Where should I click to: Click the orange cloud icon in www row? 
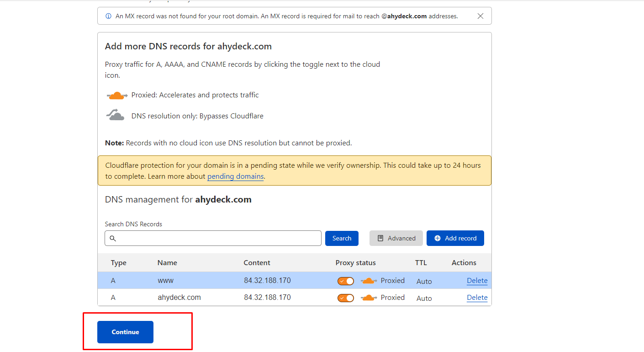tap(369, 281)
